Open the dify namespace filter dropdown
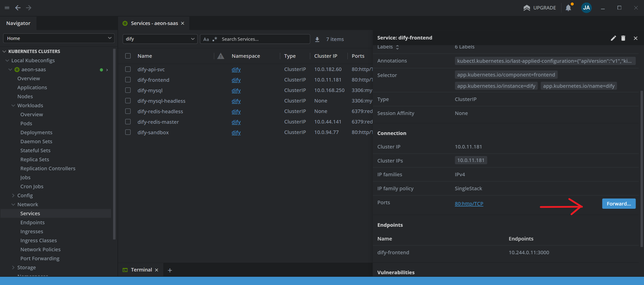644x285 pixels. point(160,39)
